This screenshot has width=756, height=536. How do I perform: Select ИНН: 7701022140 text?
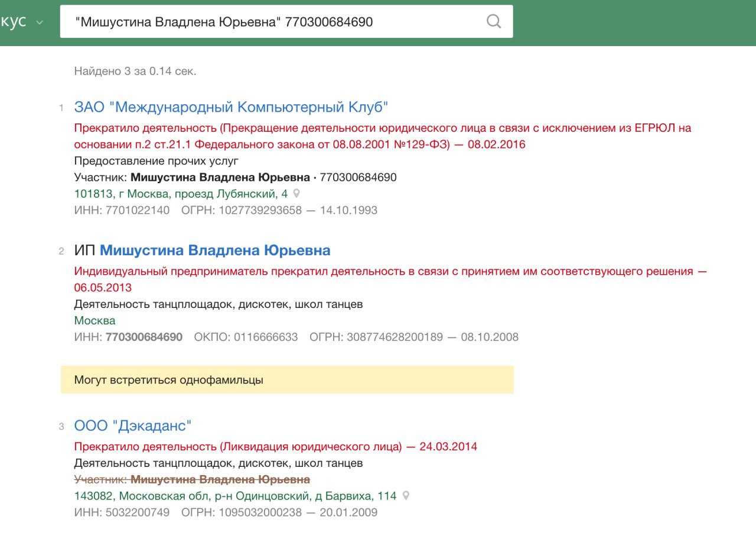click(122, 210)
